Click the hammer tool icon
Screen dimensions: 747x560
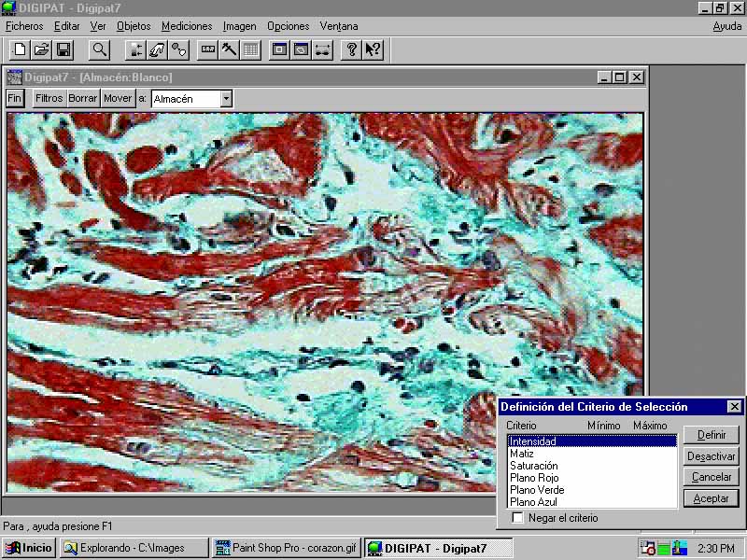(229, 49)
